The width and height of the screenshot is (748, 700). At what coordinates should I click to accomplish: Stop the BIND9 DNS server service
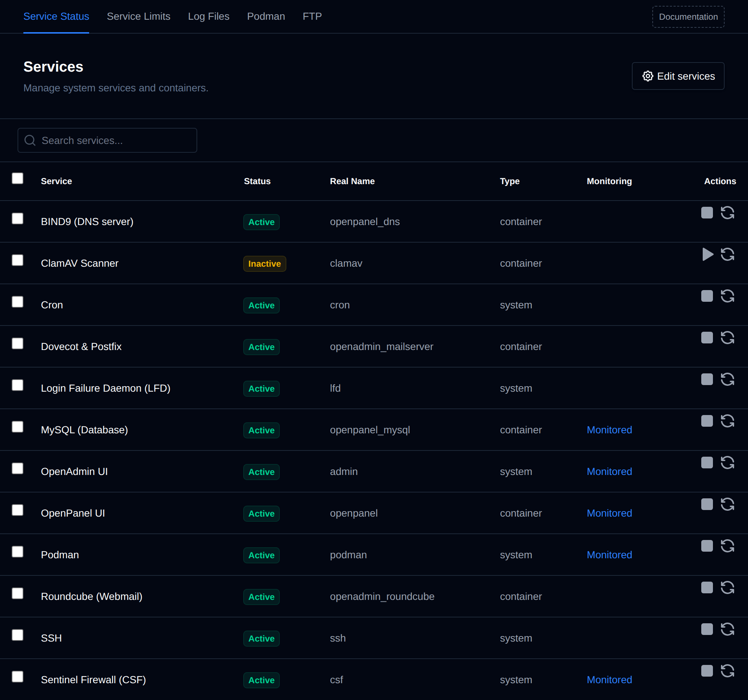coord(707,213)
